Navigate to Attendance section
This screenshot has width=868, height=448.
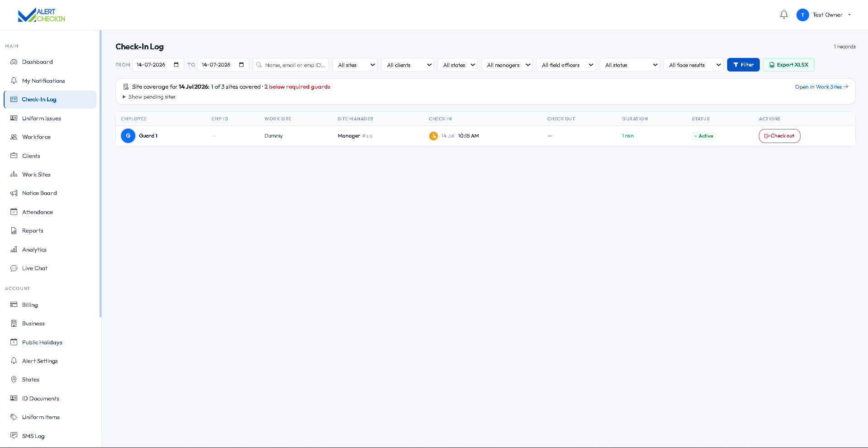(x=50, y=212)
